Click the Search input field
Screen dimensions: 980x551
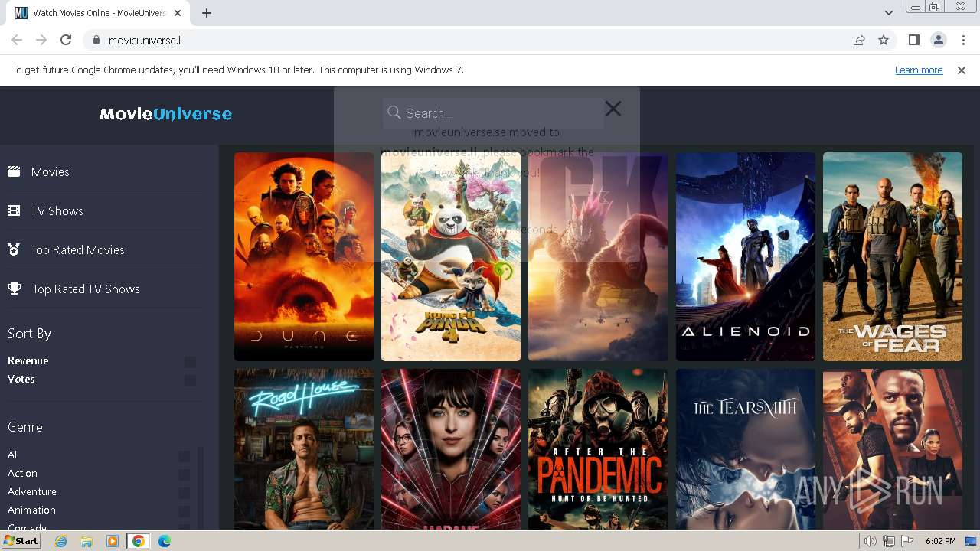[x=494, y=112]
